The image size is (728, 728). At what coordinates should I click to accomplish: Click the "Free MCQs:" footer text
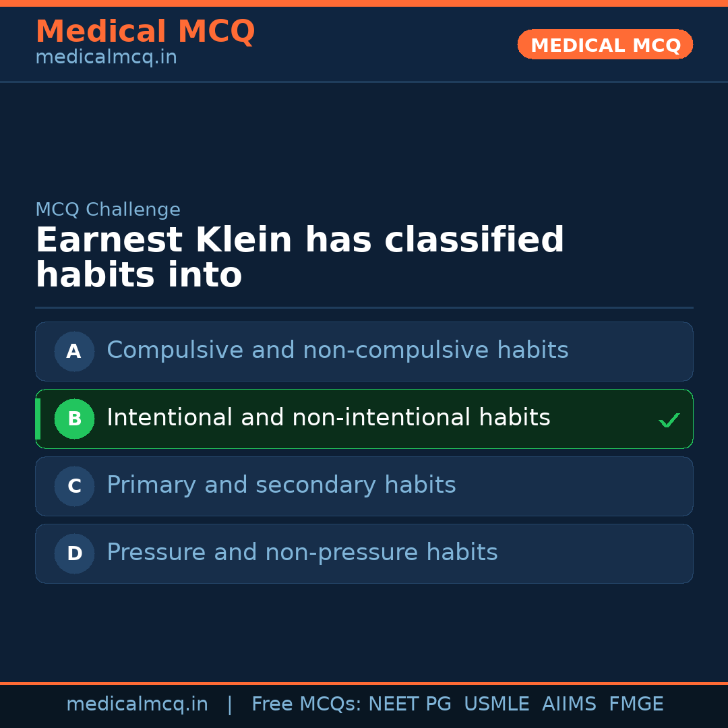[307, 704]
